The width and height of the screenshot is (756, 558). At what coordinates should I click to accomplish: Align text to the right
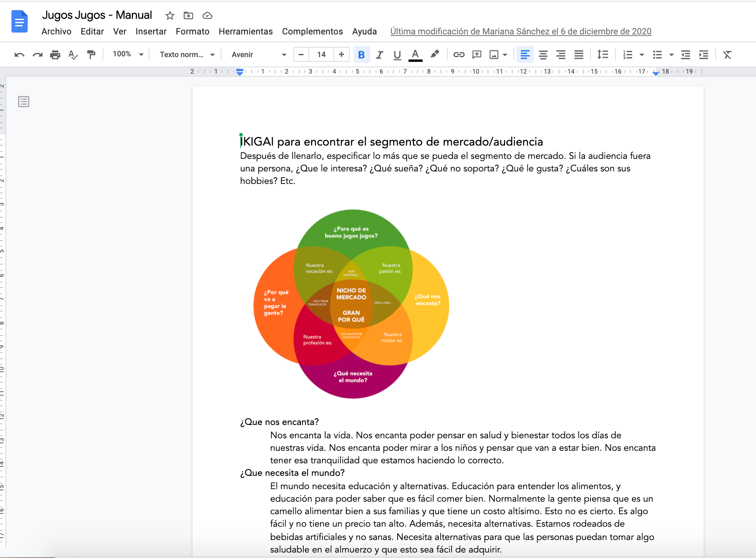point(561,55)
